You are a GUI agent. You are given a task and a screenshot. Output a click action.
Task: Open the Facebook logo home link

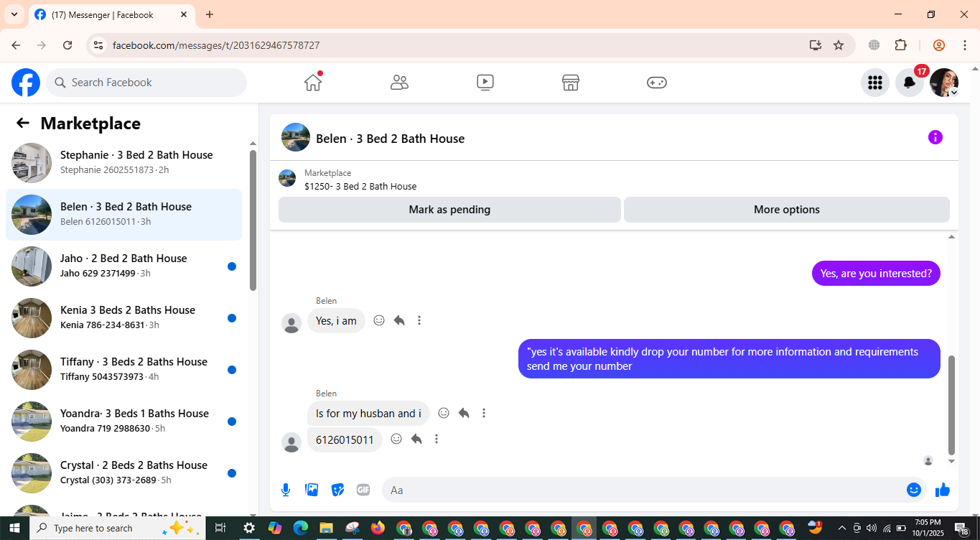coord(26,83)
